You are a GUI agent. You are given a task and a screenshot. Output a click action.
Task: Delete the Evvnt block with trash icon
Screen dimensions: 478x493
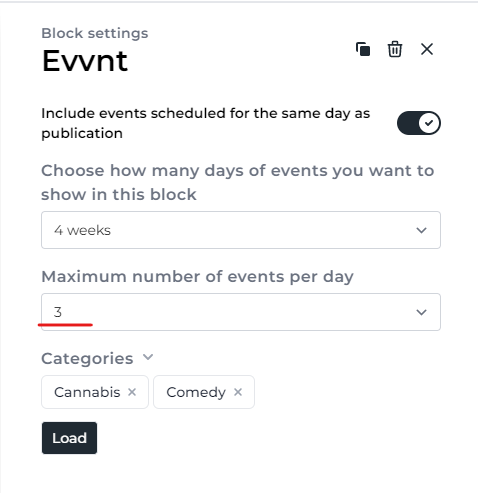(395, 49)
